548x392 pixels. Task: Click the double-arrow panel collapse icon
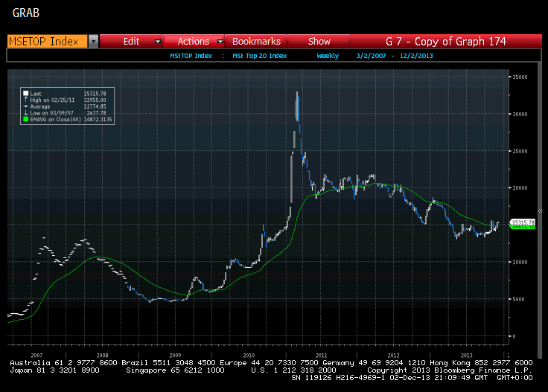(x=540, y=211)
